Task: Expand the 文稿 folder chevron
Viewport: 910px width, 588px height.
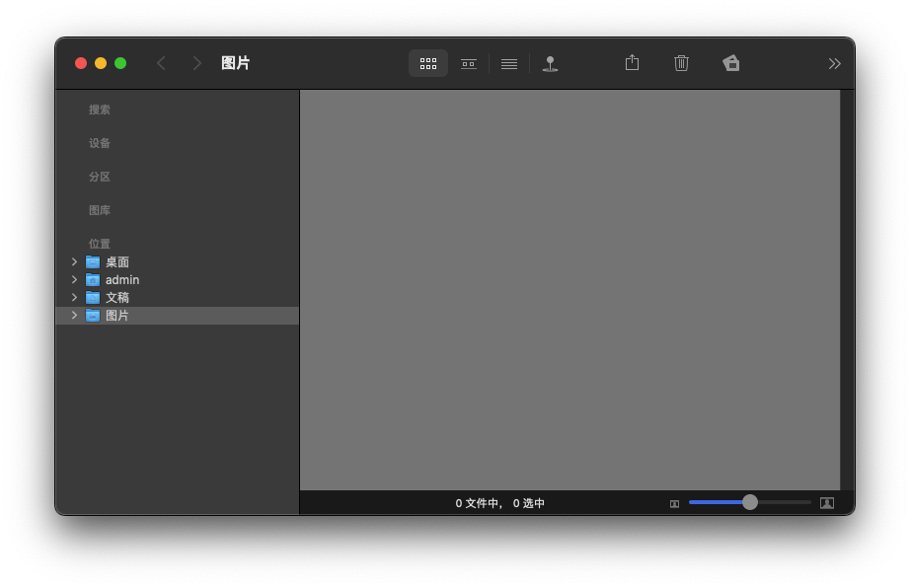Action: click(x=74, y=298)
